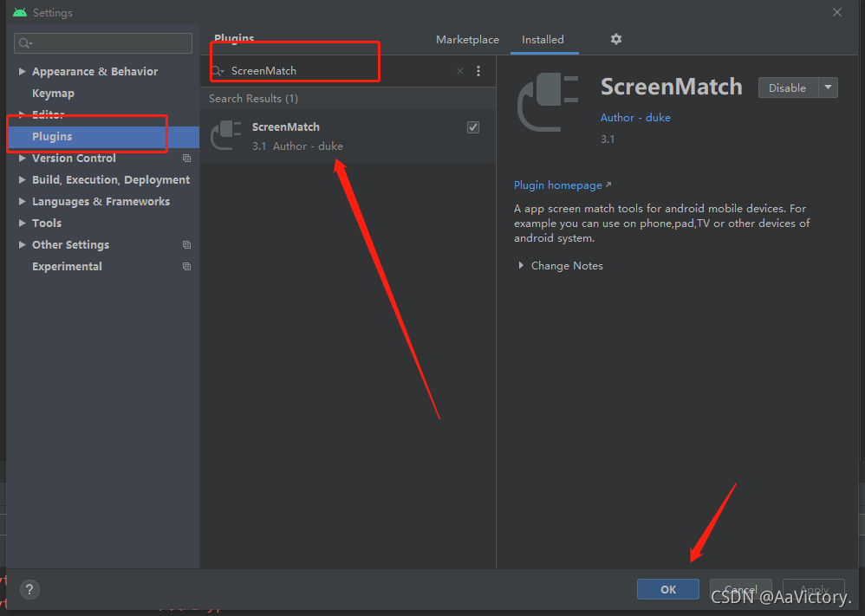Click the Android Studio logo in title bar
This screenshot has height=616, width=865.
tap(20, 12)
